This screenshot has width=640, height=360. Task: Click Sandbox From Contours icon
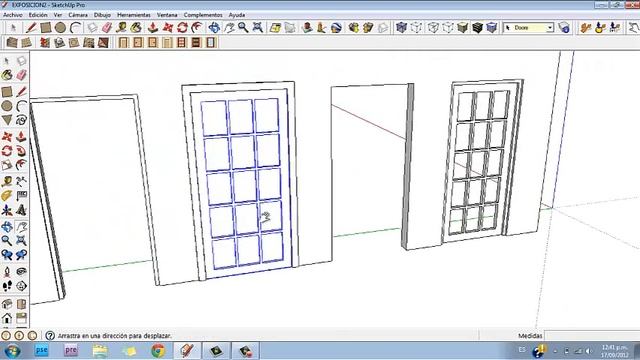[12, 42]
